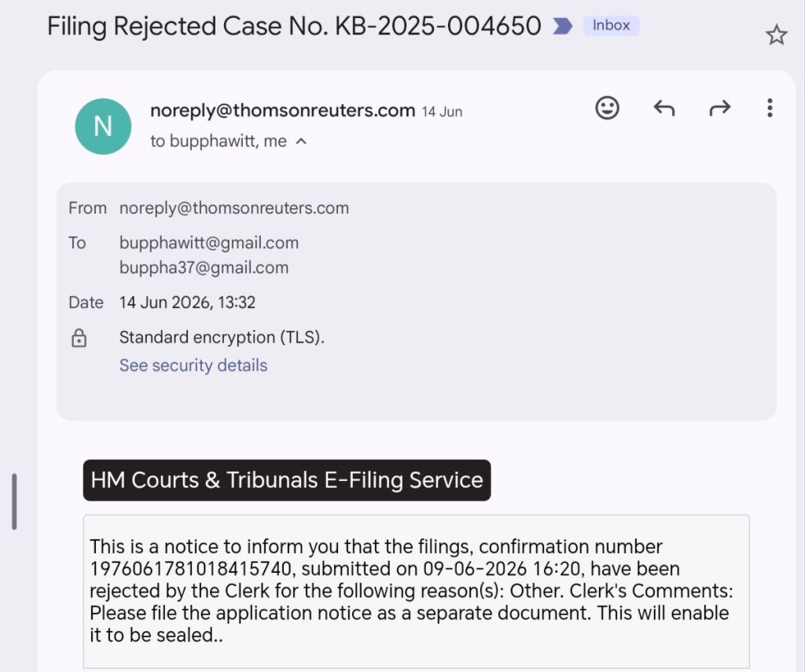Add emoji reaction with the smiley icon
805x672 pixels.
[607, 108]
